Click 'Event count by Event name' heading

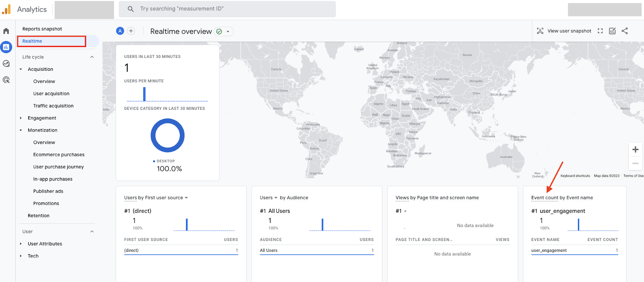point(562,198)
